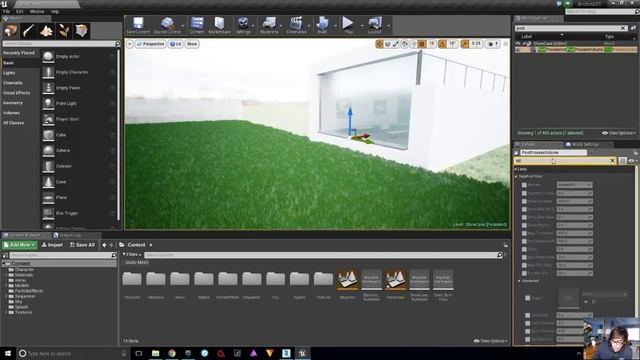This screenshot has width=640, height=360.
Task: Open the scale snap value 0.25
Action: pos(476,44)
